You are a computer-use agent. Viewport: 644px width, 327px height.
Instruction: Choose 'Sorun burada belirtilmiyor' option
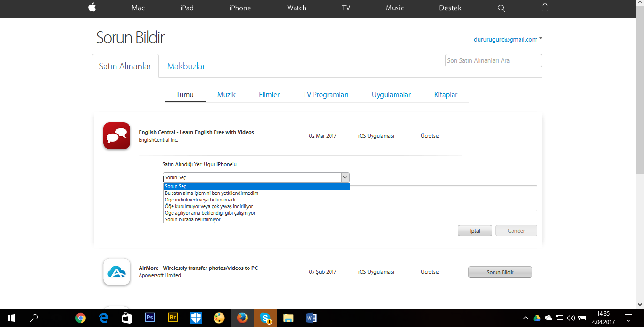click(x=256, y=219)
